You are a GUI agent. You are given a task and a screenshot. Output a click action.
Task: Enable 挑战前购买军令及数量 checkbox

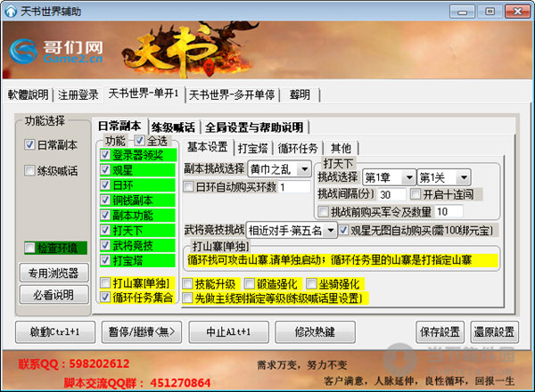pyautogui.click(x=323, y=212)
